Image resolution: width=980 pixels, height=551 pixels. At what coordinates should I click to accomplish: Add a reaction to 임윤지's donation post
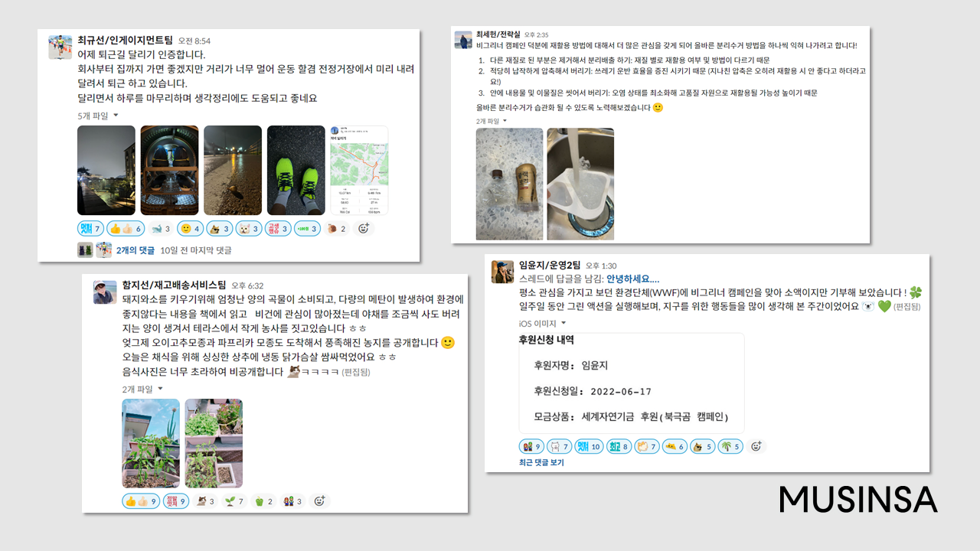(756, 446)
